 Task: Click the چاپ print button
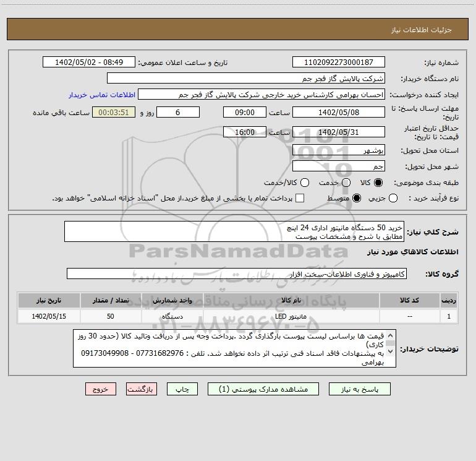click(x=182, y=389)
